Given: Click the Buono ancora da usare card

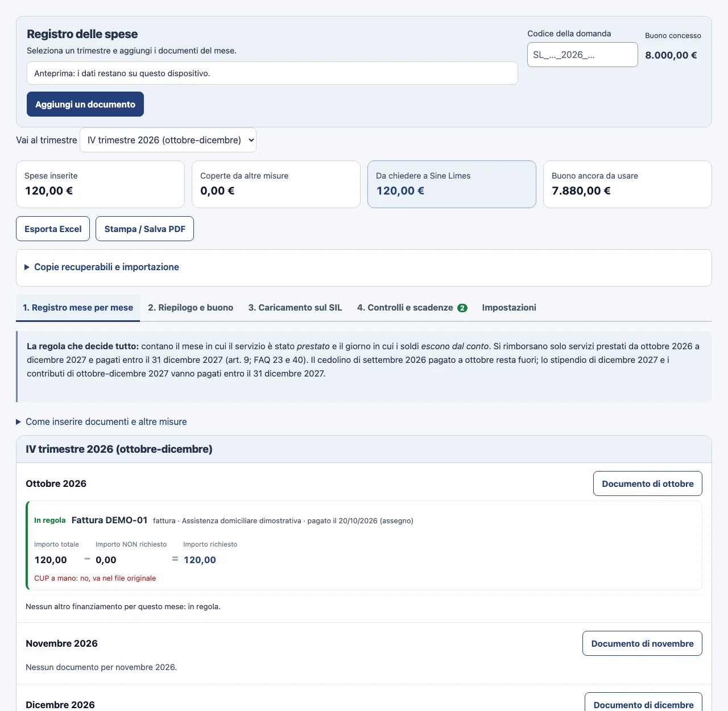Looking at the screenshot, I should [x=627, y=184].
